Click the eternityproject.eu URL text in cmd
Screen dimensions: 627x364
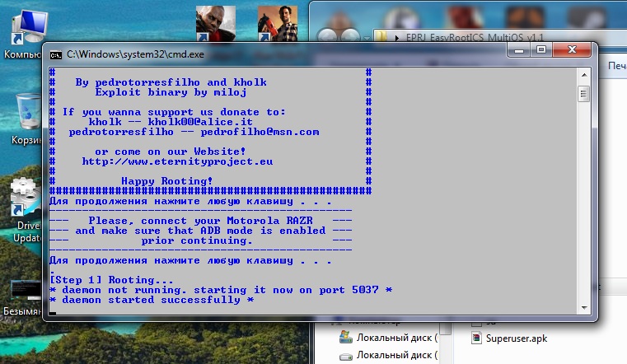click(177, 161)
